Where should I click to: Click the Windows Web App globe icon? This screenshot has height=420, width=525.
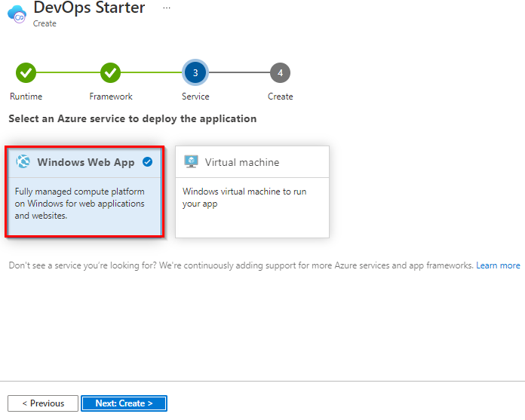click(x=23, y=161)
